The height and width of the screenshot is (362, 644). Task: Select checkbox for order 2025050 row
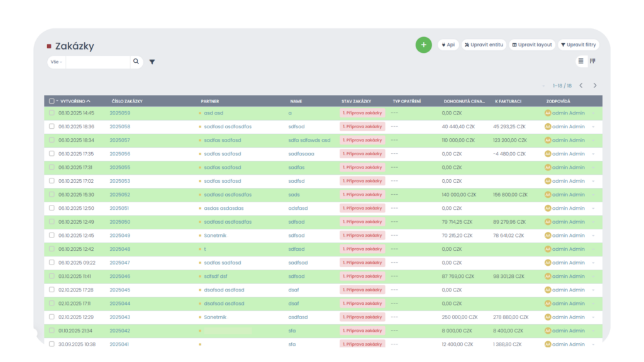(52, 222)
